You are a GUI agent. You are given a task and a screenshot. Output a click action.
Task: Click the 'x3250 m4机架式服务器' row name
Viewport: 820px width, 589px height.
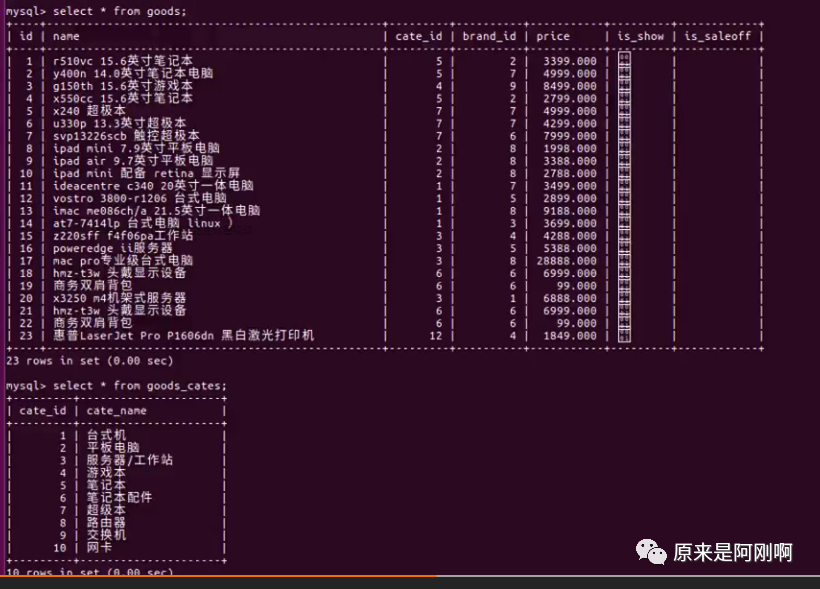119,299
